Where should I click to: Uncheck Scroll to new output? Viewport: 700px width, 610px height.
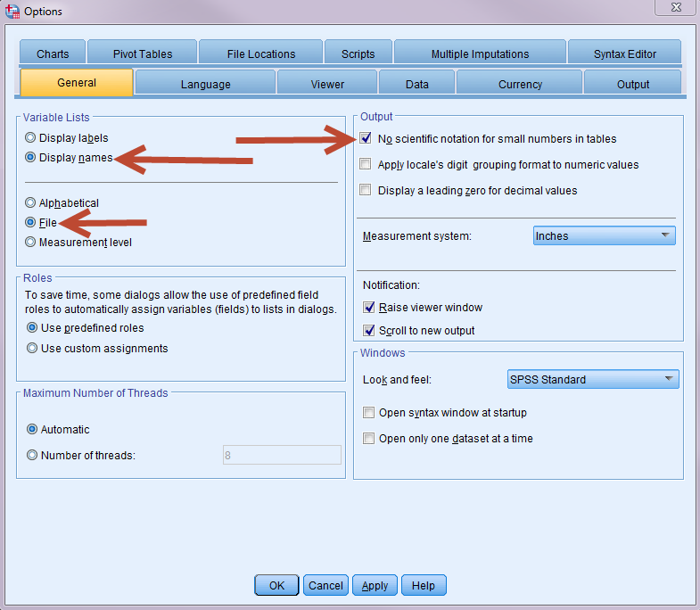click(369, 330)
